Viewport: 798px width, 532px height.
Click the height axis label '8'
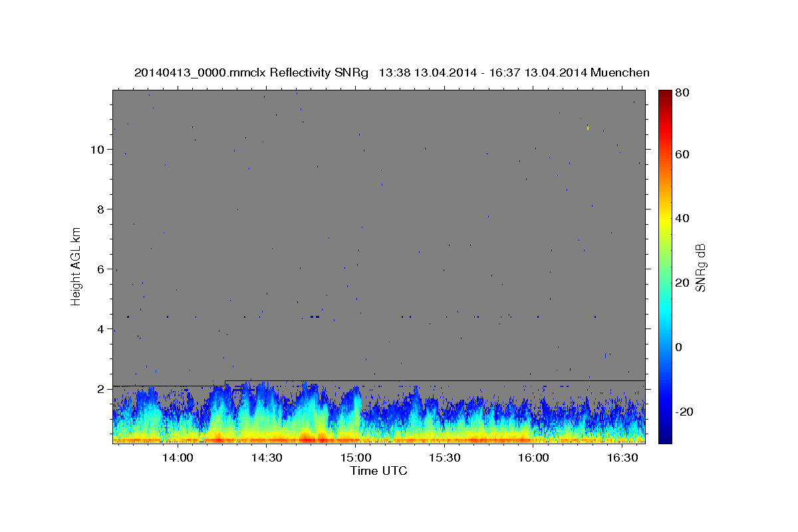[101, 209]
